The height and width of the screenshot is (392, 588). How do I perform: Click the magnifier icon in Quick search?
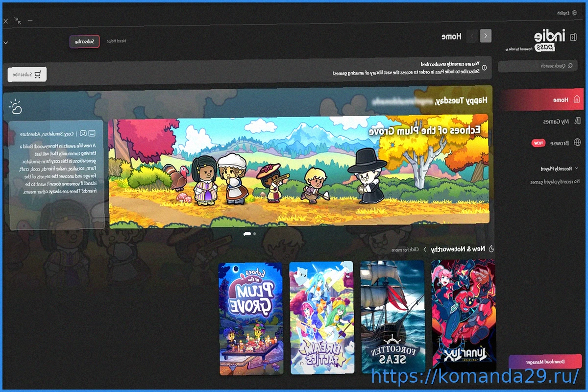click(x=570, y=66)
